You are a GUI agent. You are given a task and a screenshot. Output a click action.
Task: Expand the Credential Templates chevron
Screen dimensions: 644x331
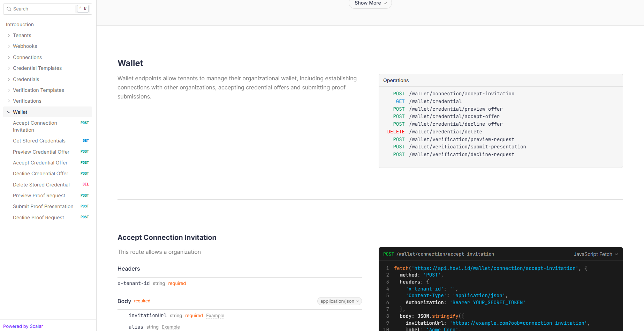point(9,68)
